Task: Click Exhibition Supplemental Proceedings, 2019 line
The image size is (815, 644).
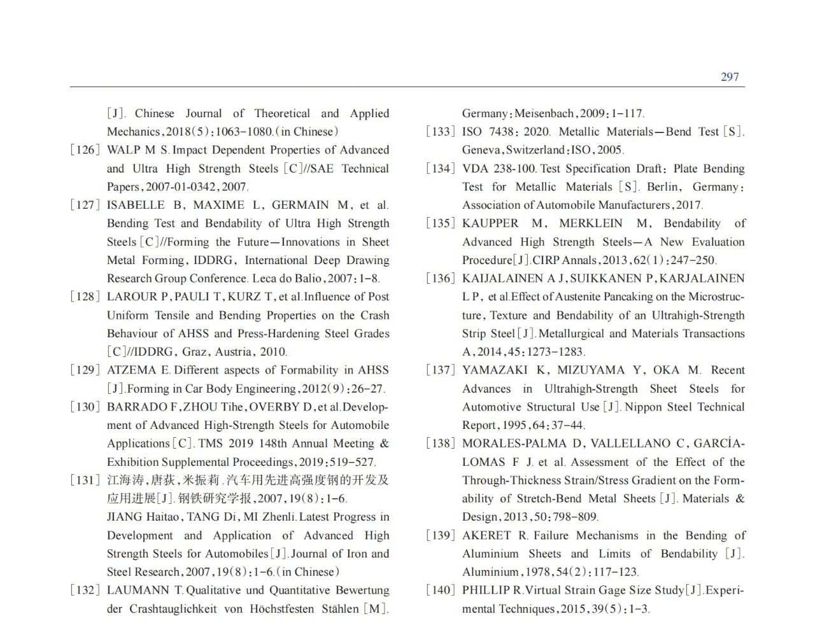Action: (241, 462)
